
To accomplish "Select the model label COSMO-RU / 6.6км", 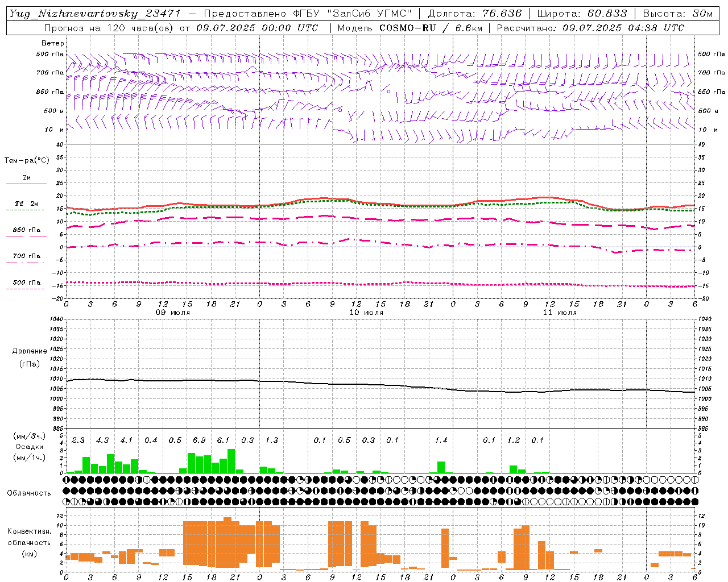I will coord(431,28).
